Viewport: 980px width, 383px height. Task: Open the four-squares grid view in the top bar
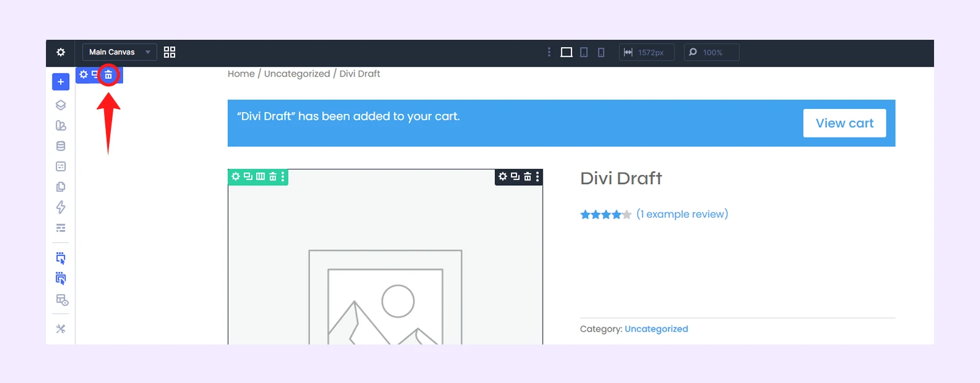click(170, 52)
